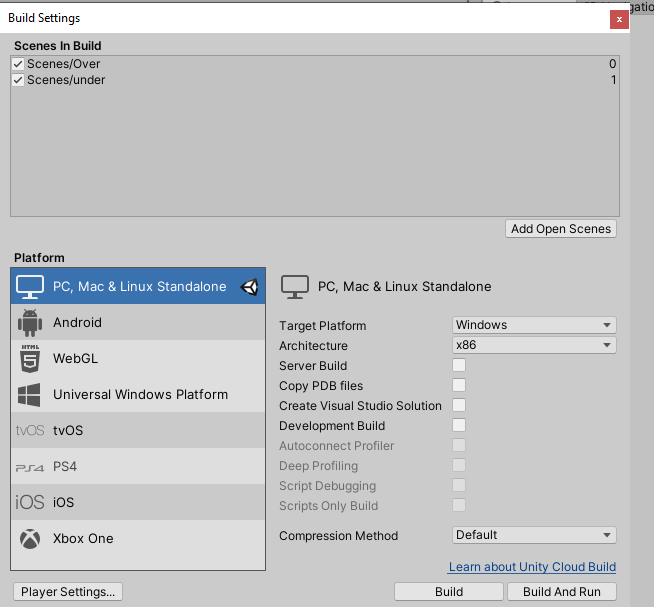Open the Architecture x86 dropdown

[534, 345]
